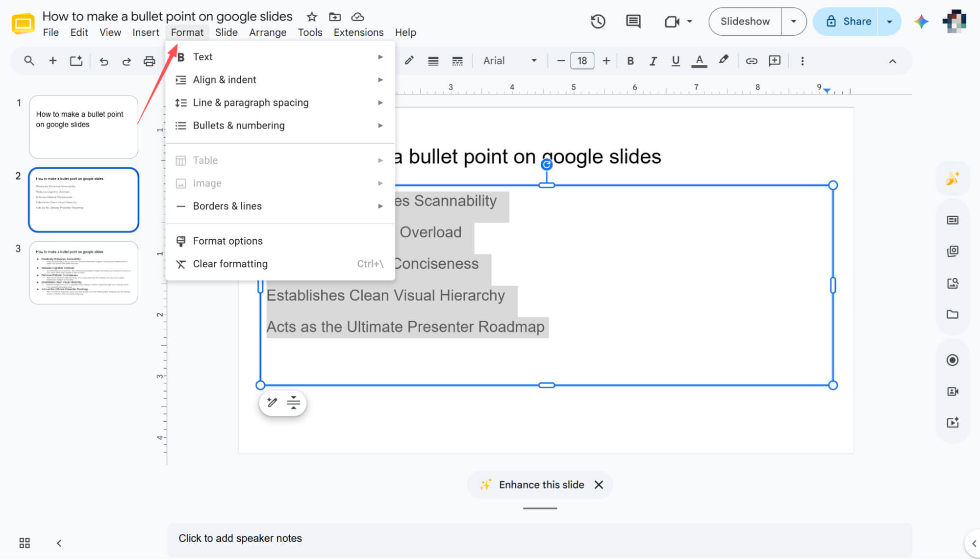The width and height of the screenshot is (980, 560).
Task: Open the Gemini sparkle assistant
Action: coord(921,22)
